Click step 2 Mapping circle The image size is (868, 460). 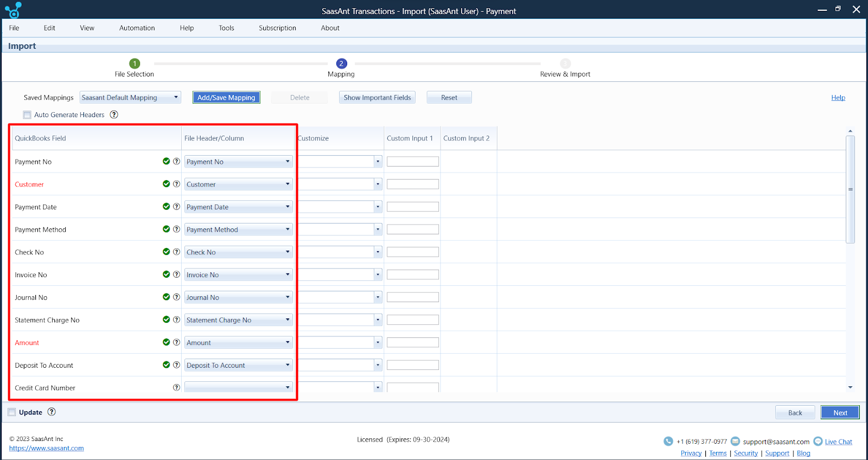pos(341,63)
